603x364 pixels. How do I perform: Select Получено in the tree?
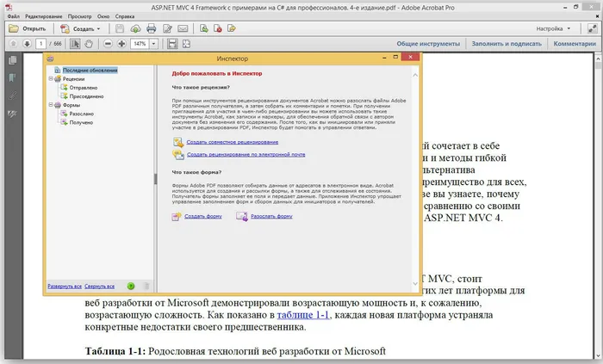pyautogui.click(x=81, y=123)
